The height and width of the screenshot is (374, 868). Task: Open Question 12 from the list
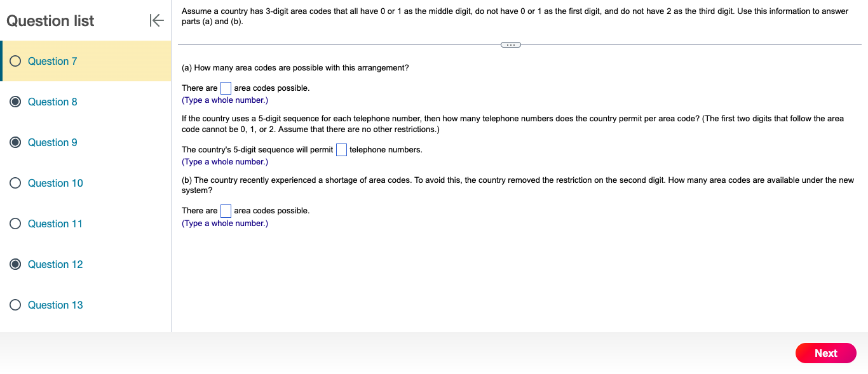tap(55, 264)
